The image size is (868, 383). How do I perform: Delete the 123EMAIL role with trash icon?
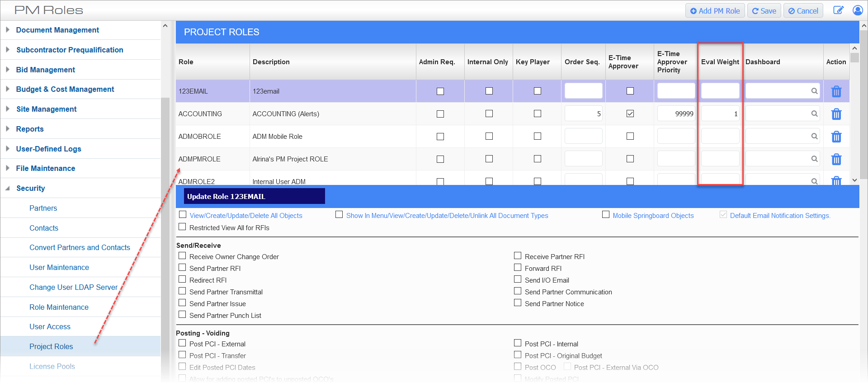click(x=836, y=91)
